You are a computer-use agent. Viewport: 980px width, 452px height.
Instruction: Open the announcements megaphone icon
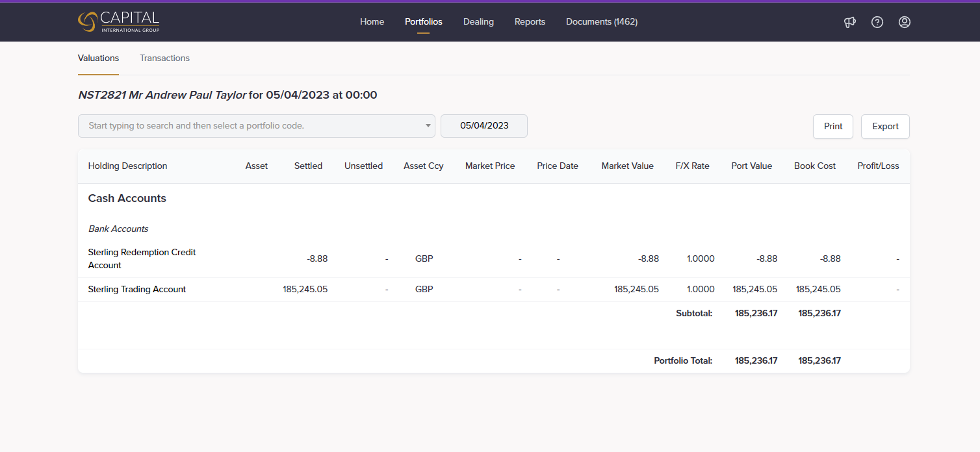[x=849, y=22]
